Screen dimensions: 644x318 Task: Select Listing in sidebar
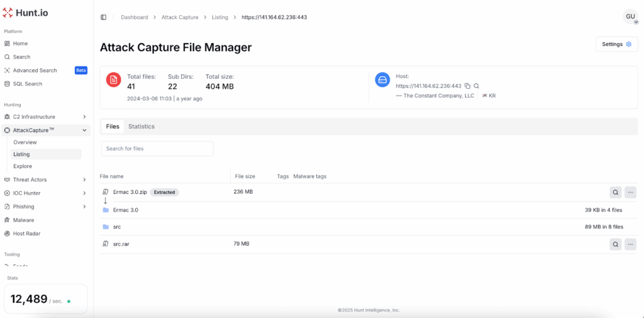pyautogui.click(x=46, y=154)
